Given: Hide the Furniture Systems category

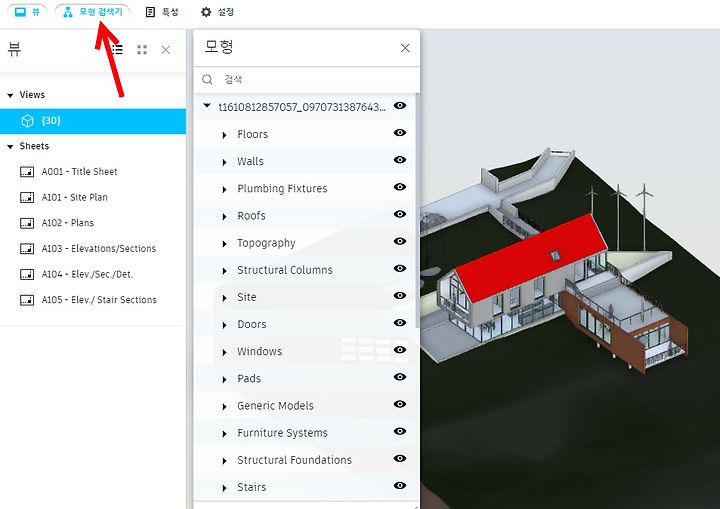Looking at the screenshot, I should pos(400,431).
